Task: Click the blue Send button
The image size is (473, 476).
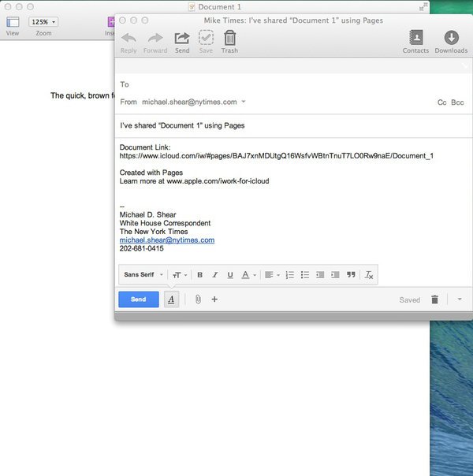Action: [139, 299]
